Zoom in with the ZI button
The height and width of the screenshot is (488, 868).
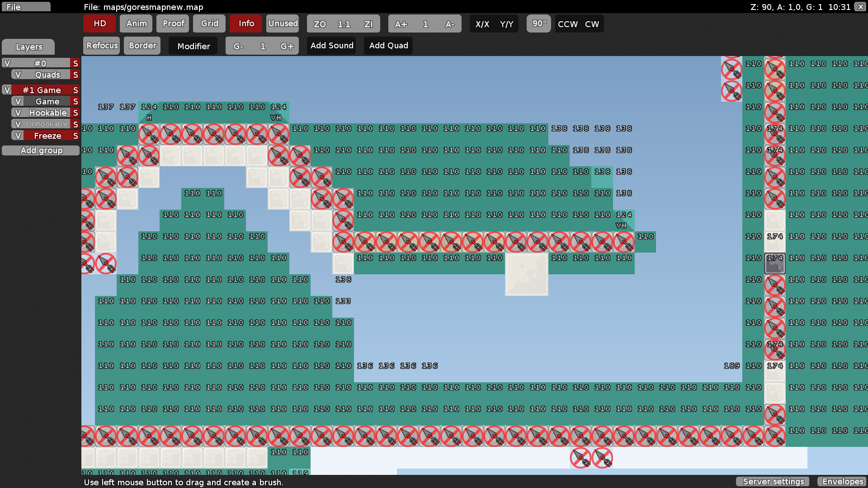pyautogui.click(x=368, y=24)
